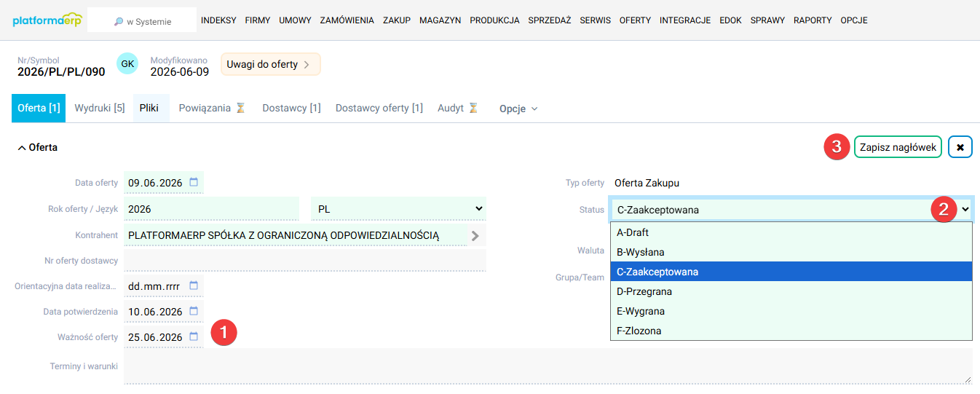Open calendar picker for Data potwierdzenia
The width and height of the screenshot is (980, 394).
(x=194, y=311)
